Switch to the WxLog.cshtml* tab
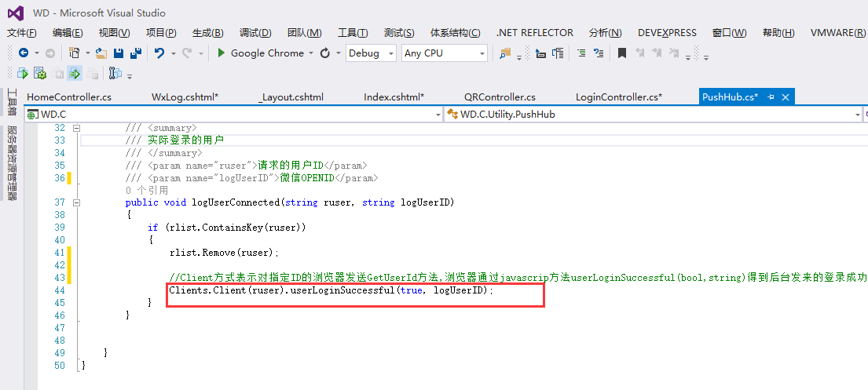868x390 pixels. pos(185,97)
